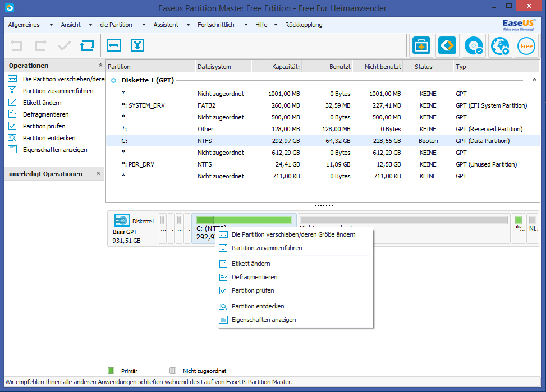Click the Refresh toolbar icon

tap(88, 45)
